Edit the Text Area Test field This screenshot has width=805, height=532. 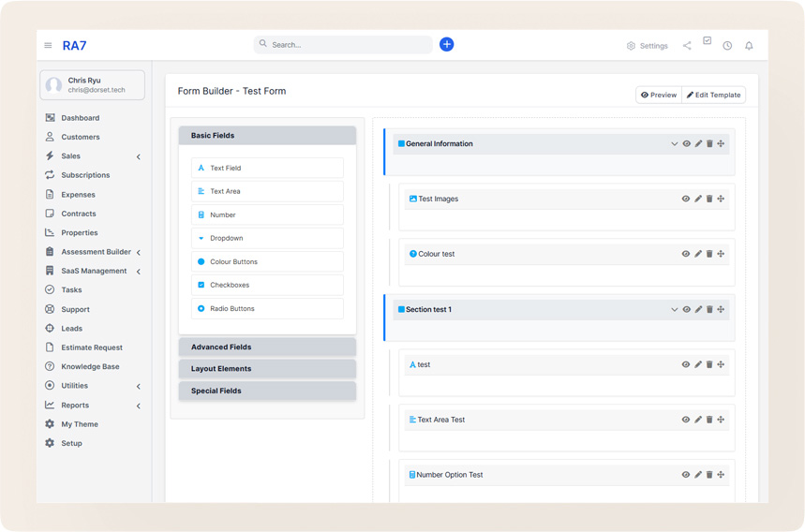click(698, 419)
